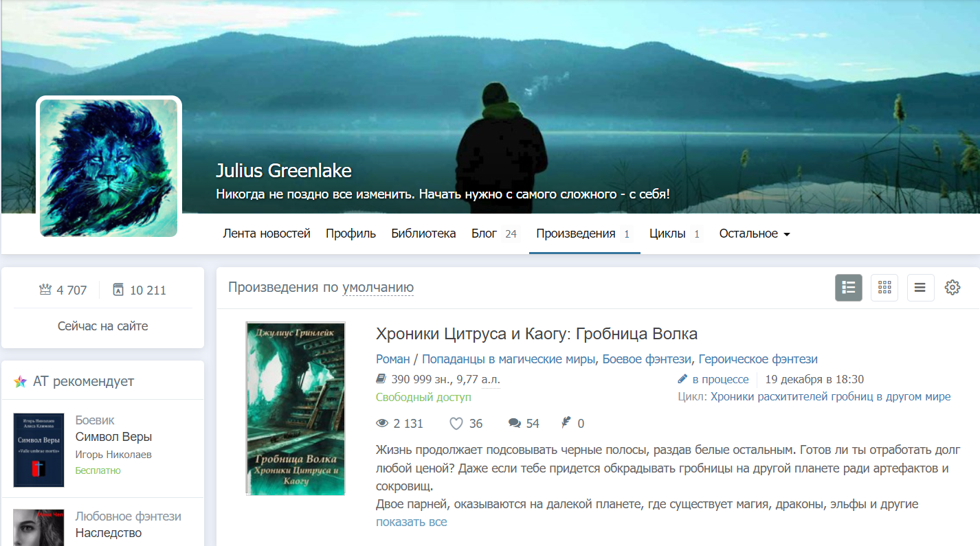Image resolution: width=980 pixels, height=546 pixels.
Task: Open recommended book Наследство
Action: click(109, 533)
